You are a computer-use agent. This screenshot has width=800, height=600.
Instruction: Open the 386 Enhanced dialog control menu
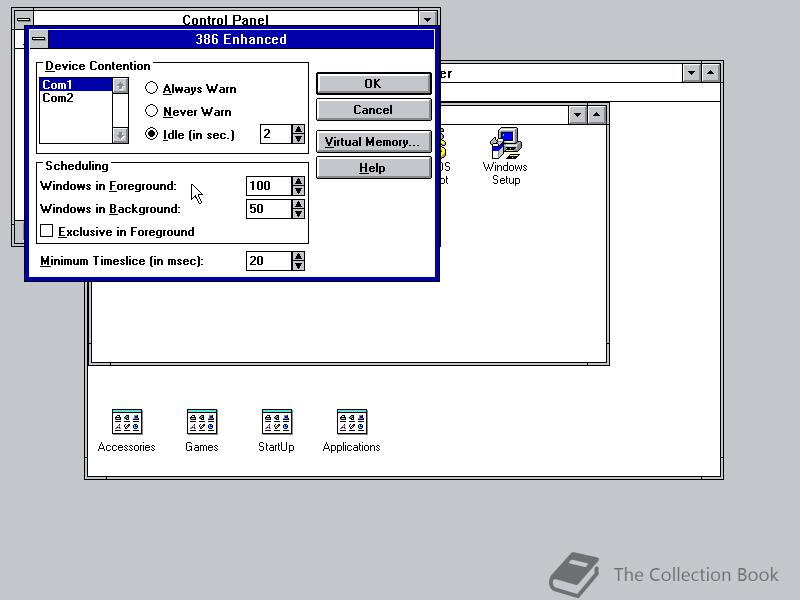pyautogui.click(x=39, y=39)
